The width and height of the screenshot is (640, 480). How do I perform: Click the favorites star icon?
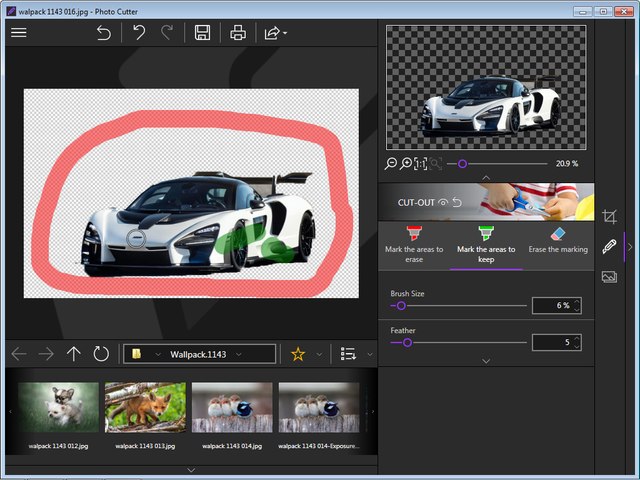point(298,354)
